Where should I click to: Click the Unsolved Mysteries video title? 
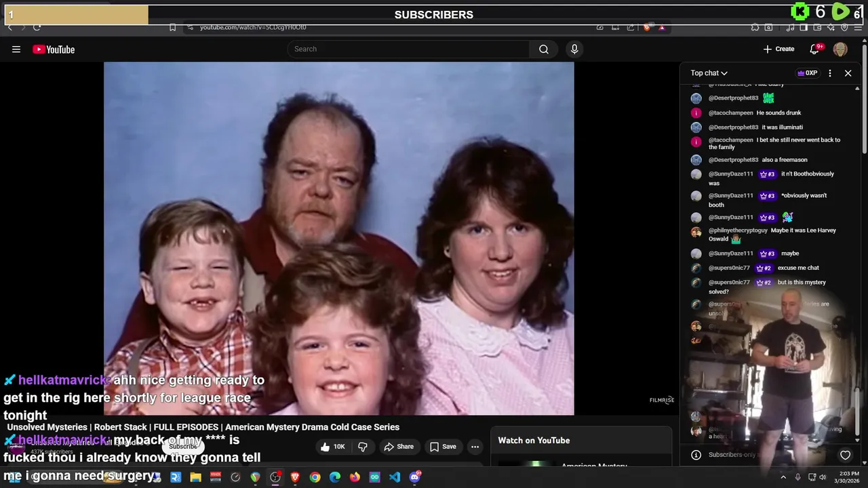point(203,427)
